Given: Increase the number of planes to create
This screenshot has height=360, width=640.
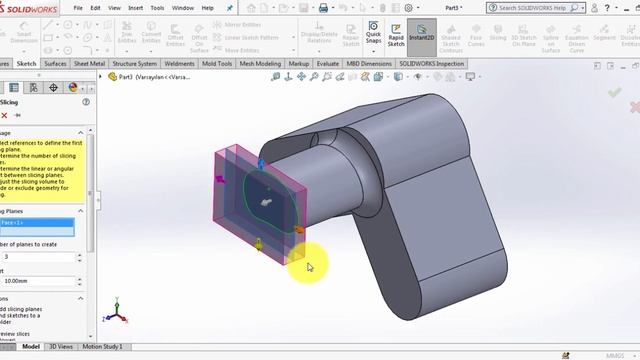Looking at the screenshot, I should pos(80,254).
